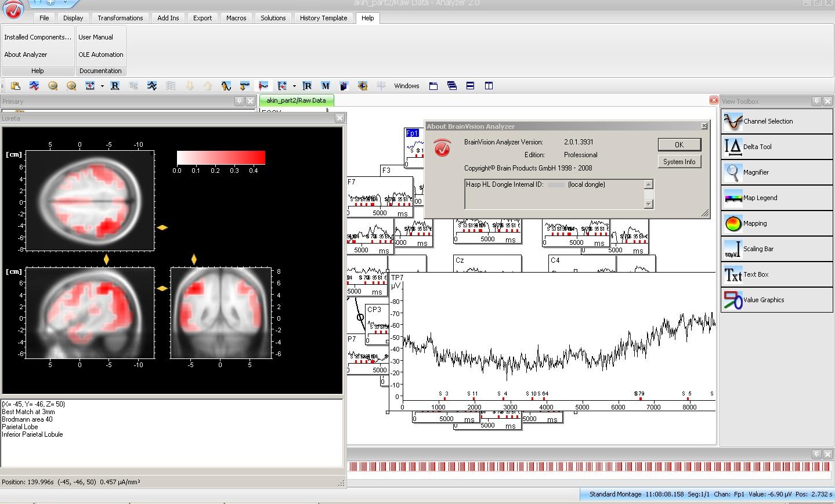
Task: Click the underlined R toolbar icon
Action: click(115, 86)
